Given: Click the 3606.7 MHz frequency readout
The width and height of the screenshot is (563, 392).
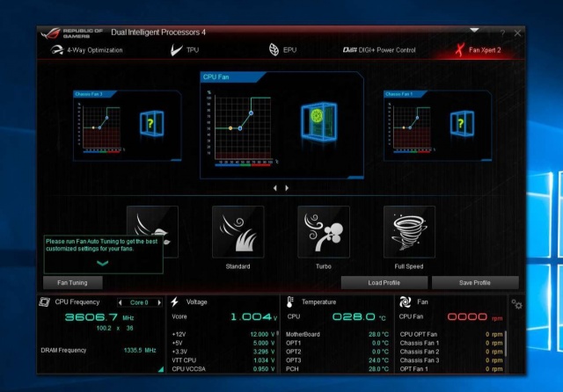Looking at the screenshot, I should (99, 317).
